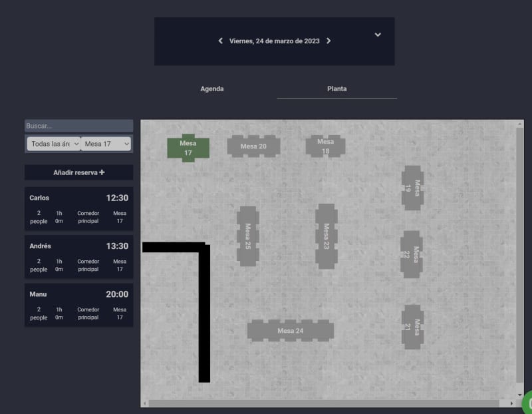Click scroll-down arrow of floor plan
The image size is (532, 414).
coord(519,395)
